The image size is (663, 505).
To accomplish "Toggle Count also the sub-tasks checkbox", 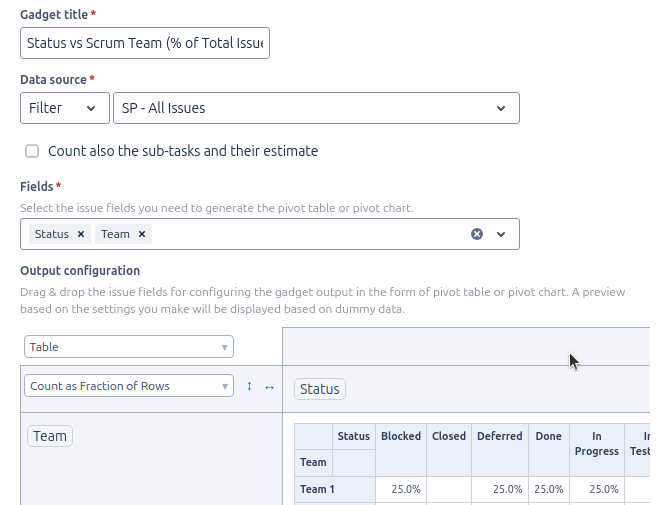I will click(32, 151).
